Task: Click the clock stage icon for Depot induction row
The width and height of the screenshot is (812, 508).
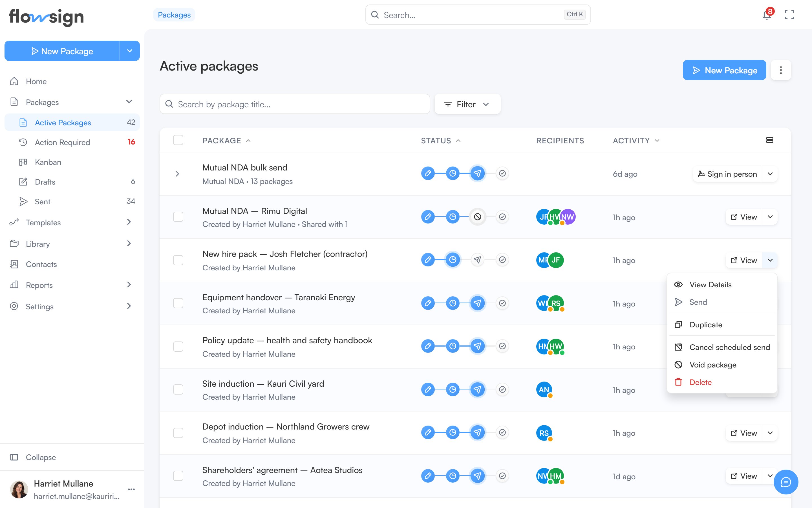Action: click(453, 432)
